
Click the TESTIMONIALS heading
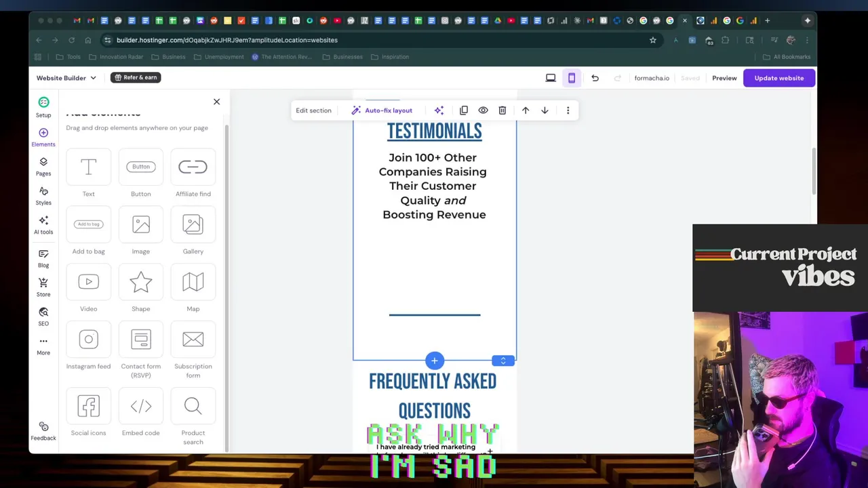click(x=435, y=131)
